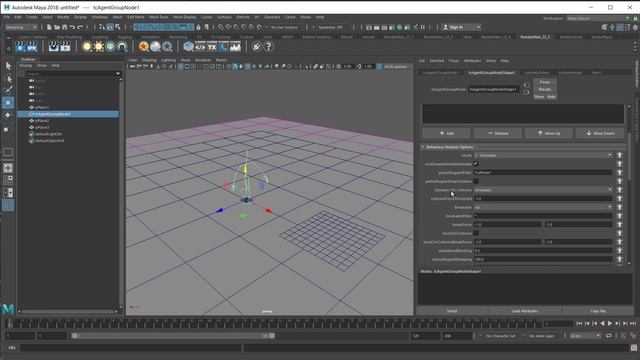Select the arrow Select tool
Screen dimensions: 640x360
coord(8,66)
